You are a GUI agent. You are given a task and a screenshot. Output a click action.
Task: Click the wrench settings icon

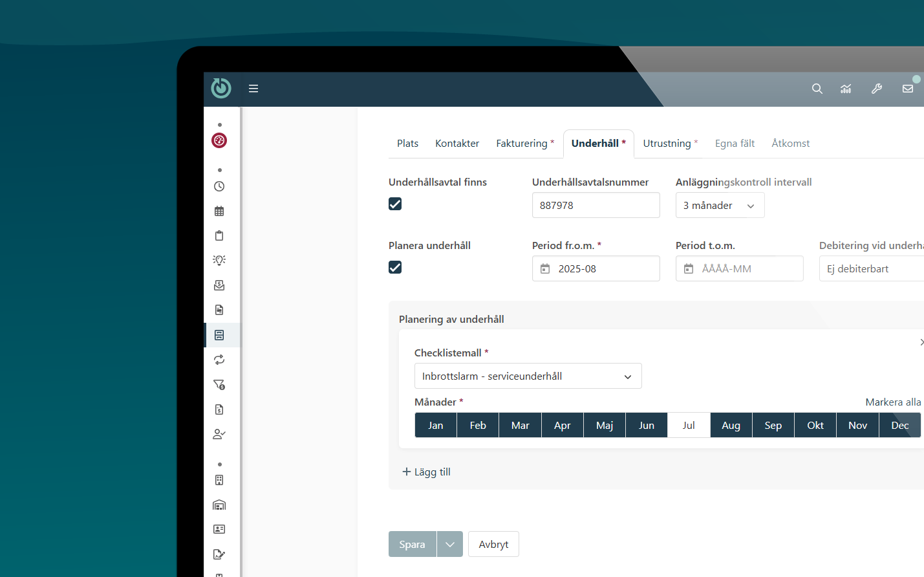877,89
